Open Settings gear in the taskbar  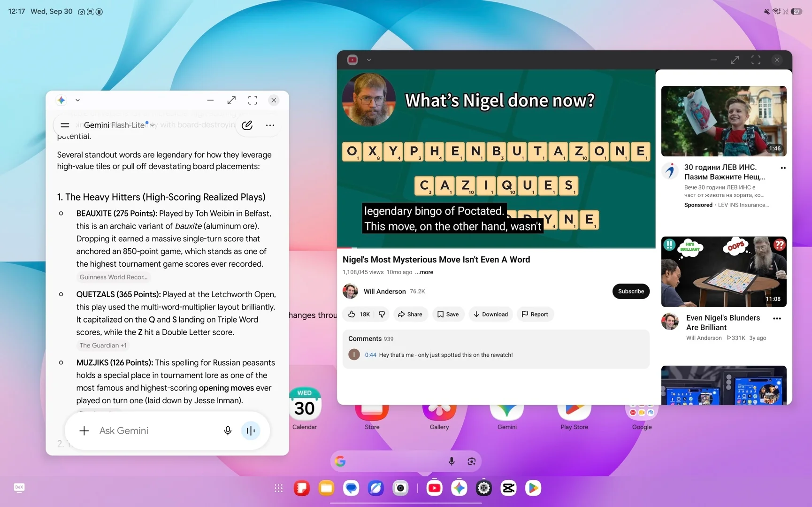point(483,488)
